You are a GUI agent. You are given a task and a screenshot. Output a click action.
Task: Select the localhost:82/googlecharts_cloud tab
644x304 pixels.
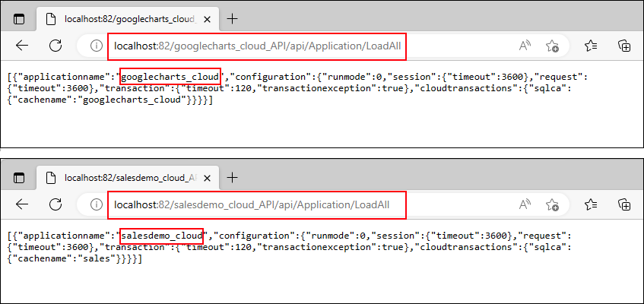[122, 18]
